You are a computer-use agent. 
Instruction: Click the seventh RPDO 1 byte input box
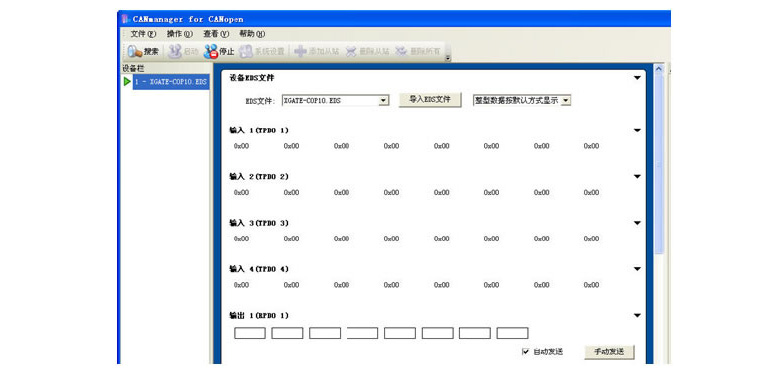coord(475,333)
